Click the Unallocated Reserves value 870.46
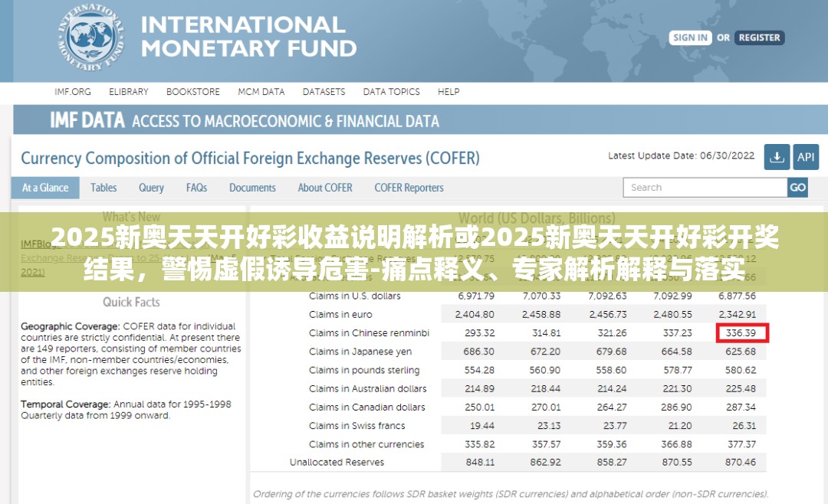This screenshot has height=504, width=828. [x=741, y=463]
